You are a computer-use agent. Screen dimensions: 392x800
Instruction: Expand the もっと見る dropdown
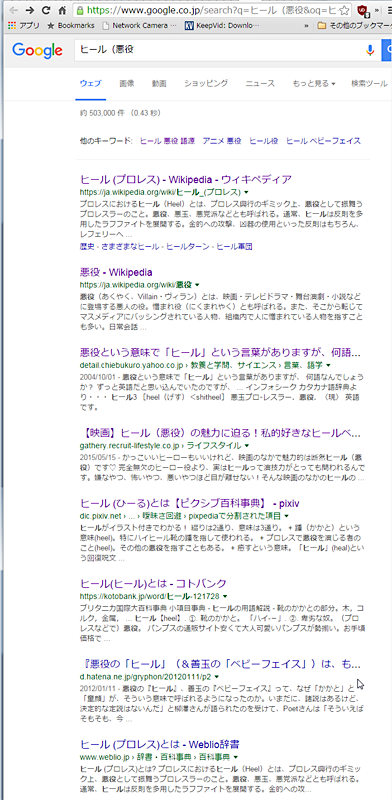coord(314,84)
